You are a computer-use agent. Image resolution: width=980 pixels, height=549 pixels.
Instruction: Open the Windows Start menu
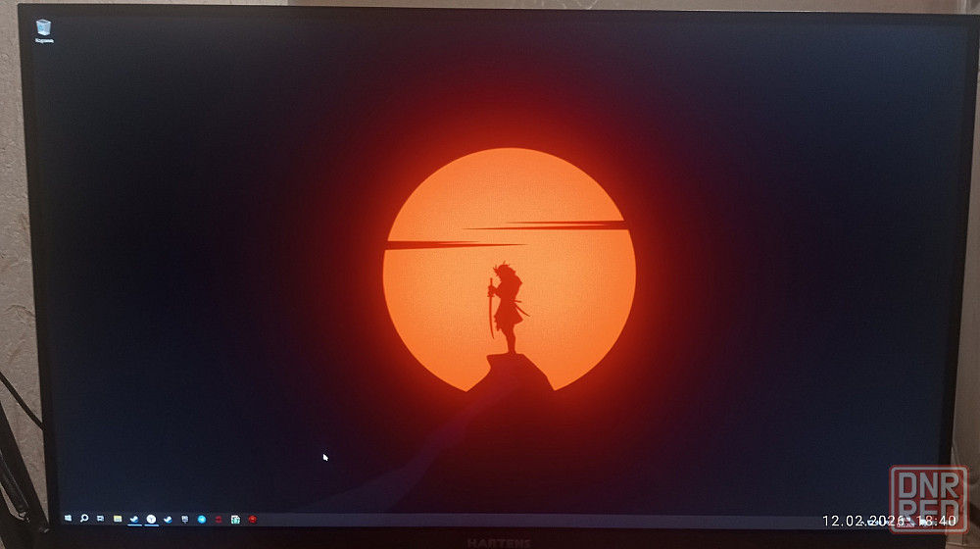coord(68,518)
